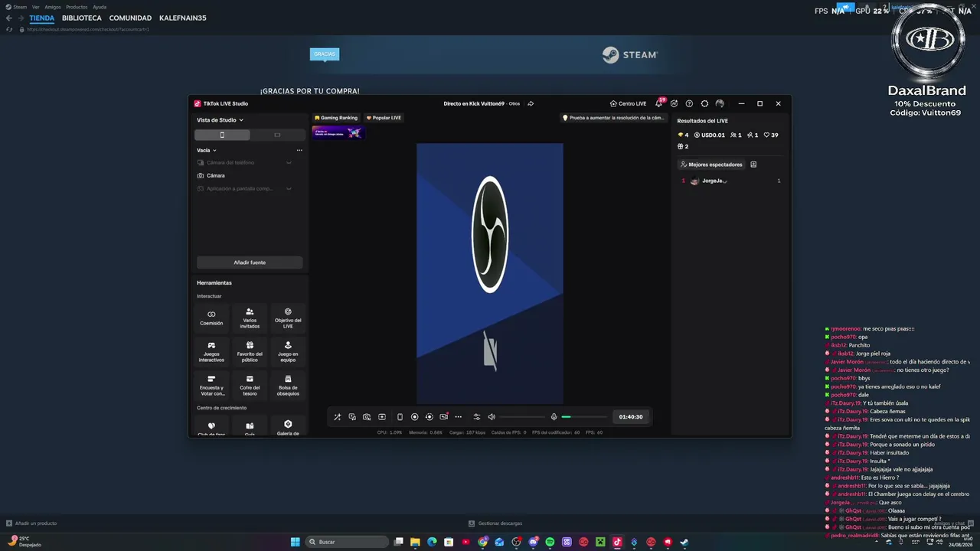Viewport: 980px width, 551px height.
Task: Open audio mixer settings icon
Action: pyautogui.click(x=476, y=417)
